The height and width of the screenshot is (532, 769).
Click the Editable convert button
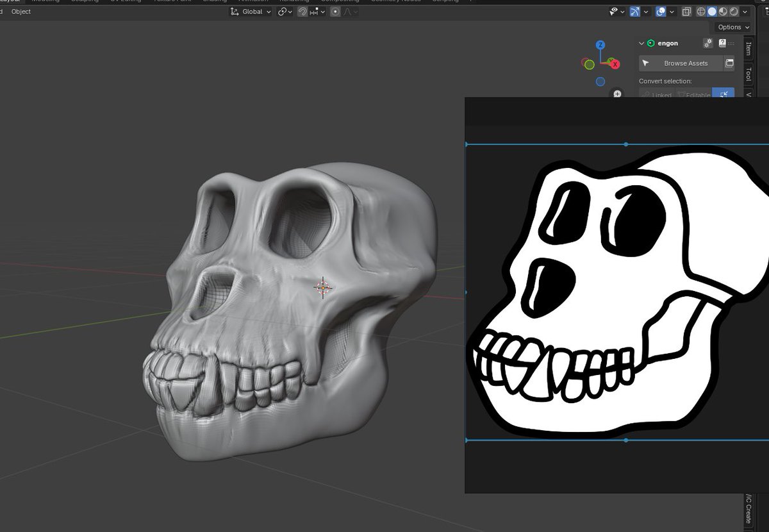tap(695, 94)
